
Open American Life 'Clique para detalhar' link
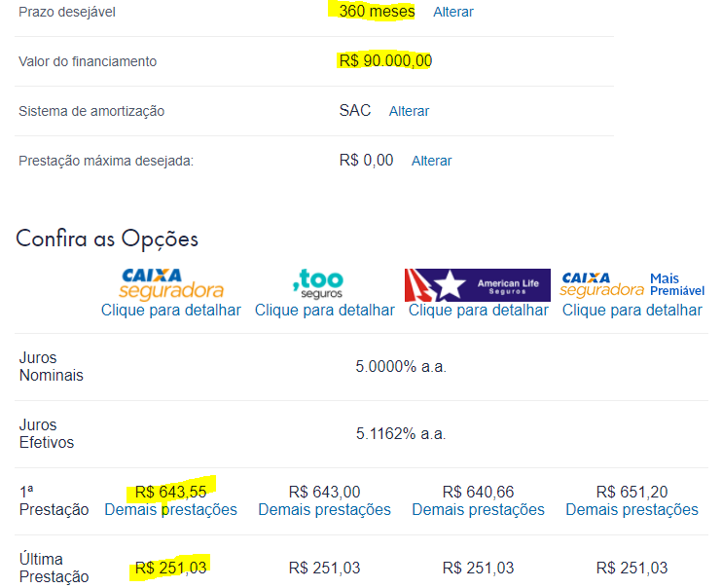coord(479,311)
